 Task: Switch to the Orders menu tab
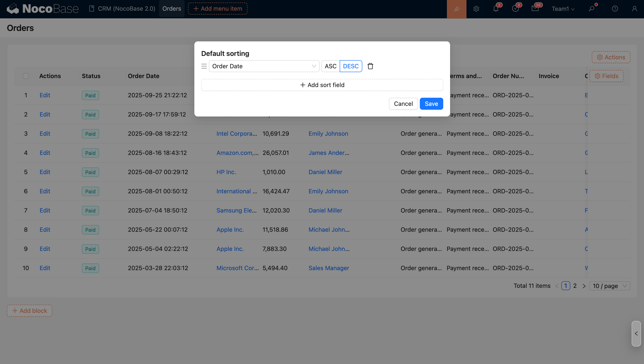[x=172, y=9]
